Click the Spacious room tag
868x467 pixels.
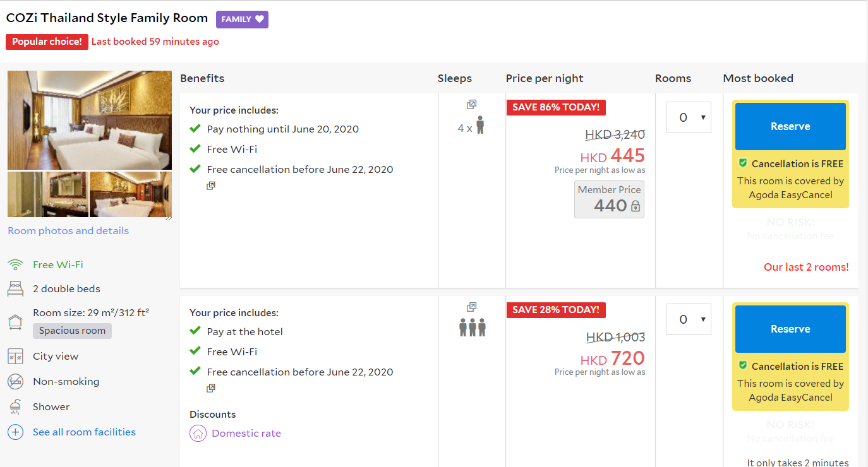pos(72,331)
